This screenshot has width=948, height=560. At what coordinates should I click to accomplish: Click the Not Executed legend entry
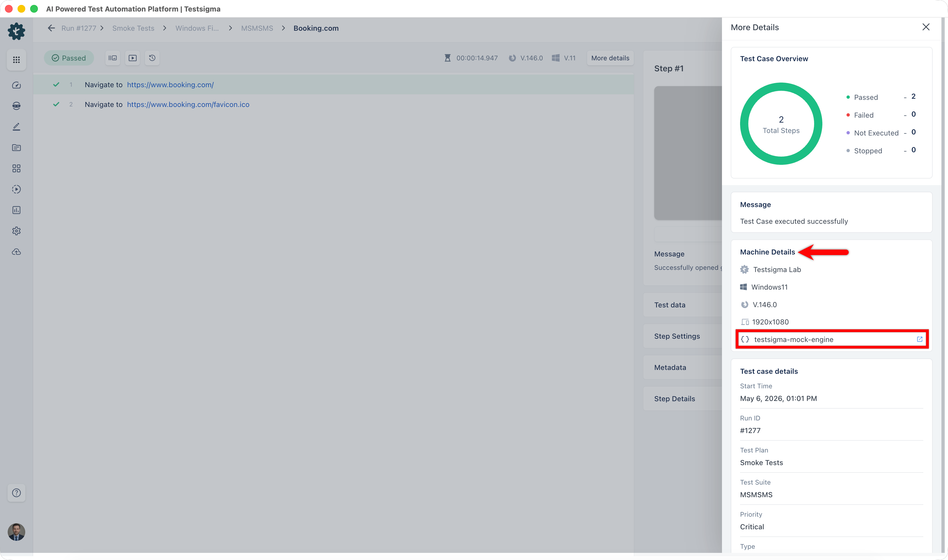click(x=881, y=132)
